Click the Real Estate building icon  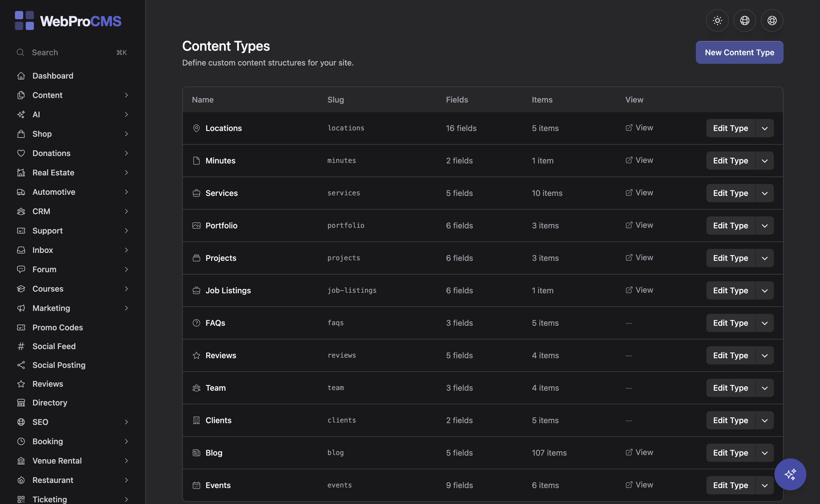tap(21, 172)
